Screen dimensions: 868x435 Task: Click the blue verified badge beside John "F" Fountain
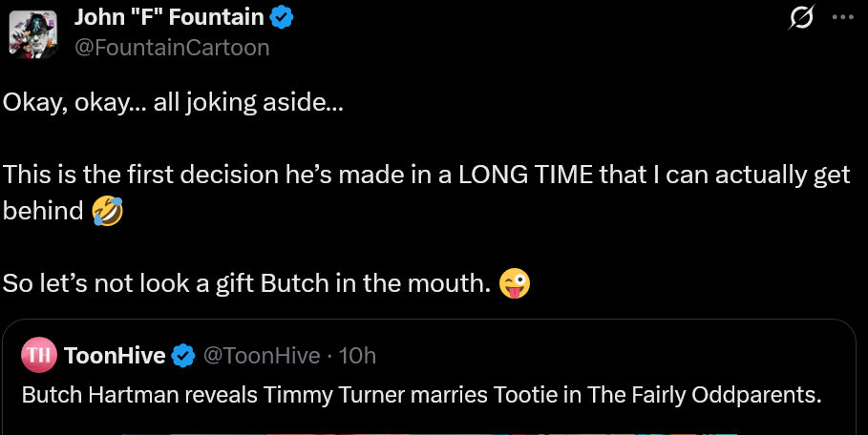280,16
